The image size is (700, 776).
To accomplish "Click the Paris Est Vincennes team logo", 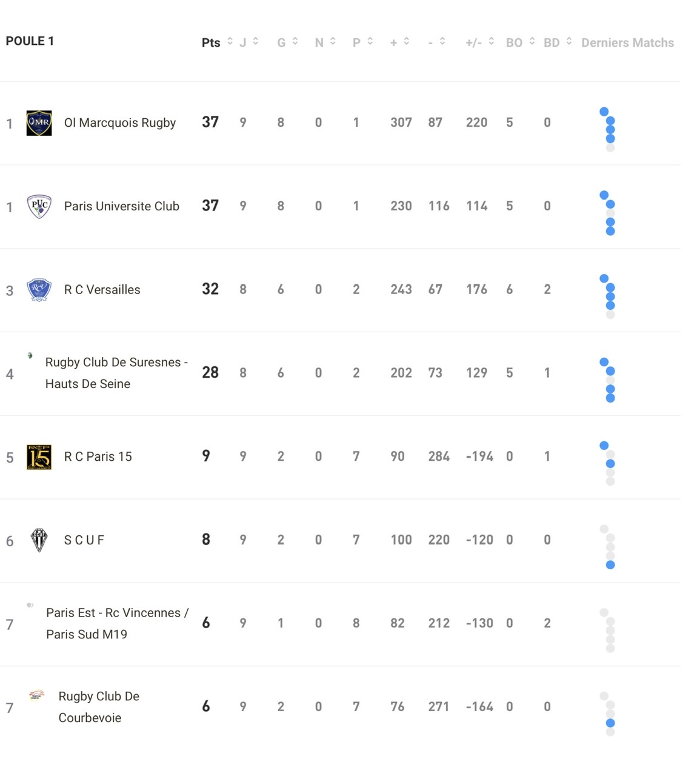I will pos(30,605).
